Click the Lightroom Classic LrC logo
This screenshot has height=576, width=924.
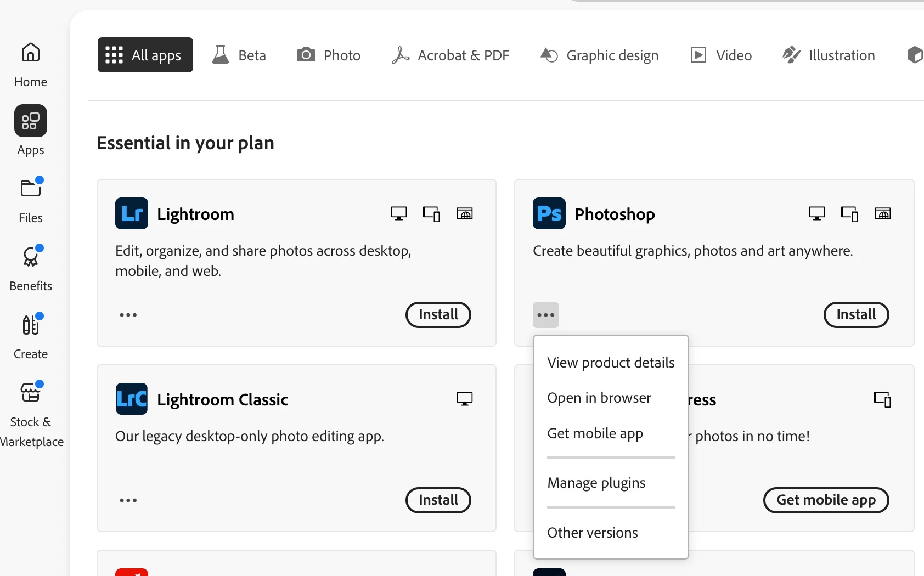click(x=132, y=399)
